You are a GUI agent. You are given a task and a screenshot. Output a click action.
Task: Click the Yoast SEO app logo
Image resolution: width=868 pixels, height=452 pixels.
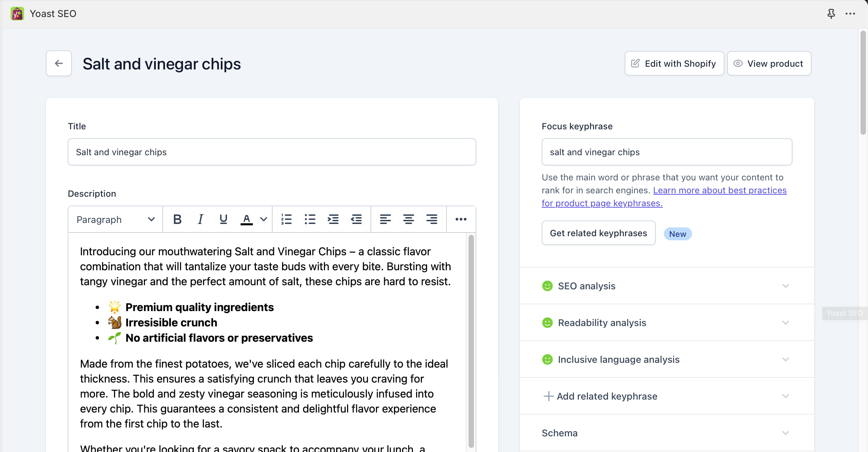coord(17,14)
